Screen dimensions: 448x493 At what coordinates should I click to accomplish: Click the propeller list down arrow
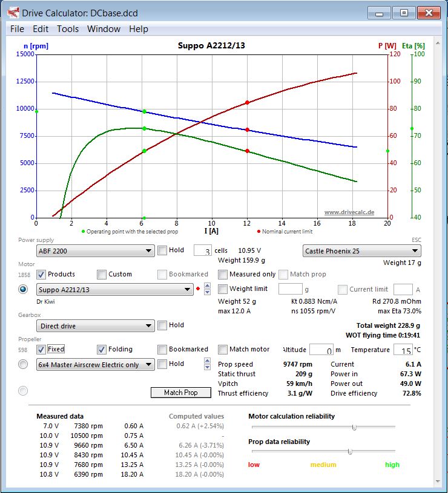point(208,368)
